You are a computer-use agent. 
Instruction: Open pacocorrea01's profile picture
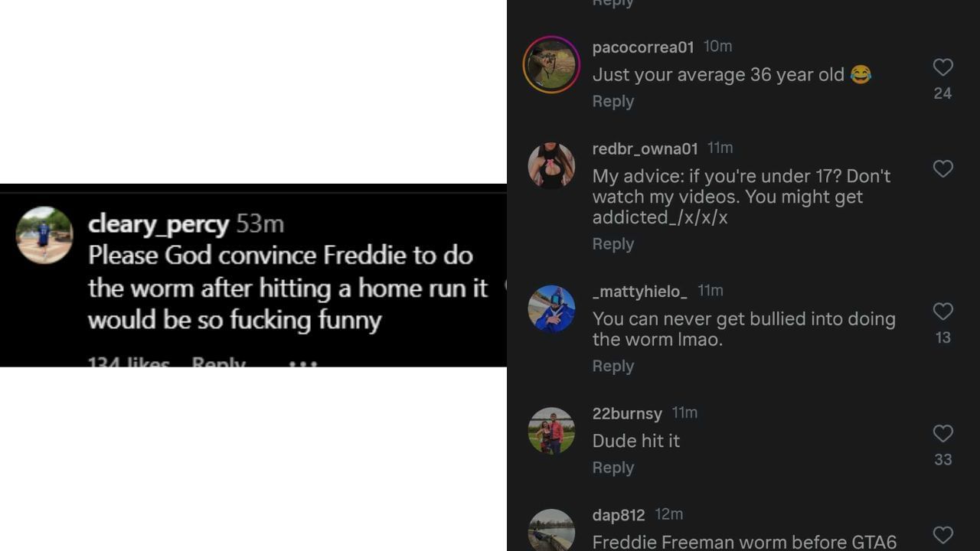tap(551, 64)
